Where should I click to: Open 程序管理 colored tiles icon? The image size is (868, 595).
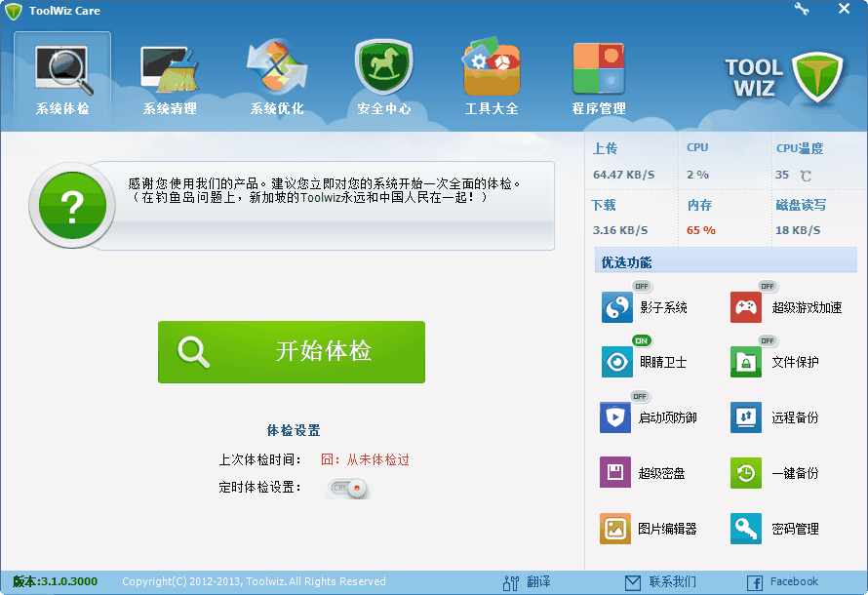coord(599,68)
